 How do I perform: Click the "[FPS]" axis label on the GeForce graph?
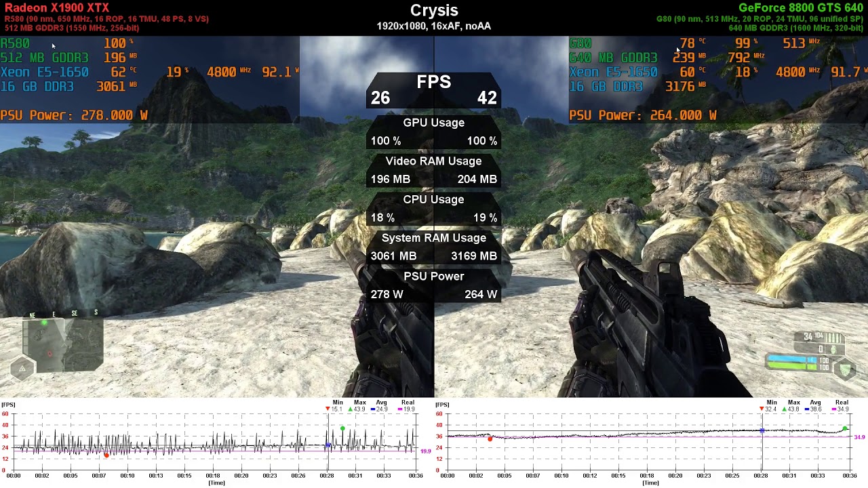coord(442,405)
